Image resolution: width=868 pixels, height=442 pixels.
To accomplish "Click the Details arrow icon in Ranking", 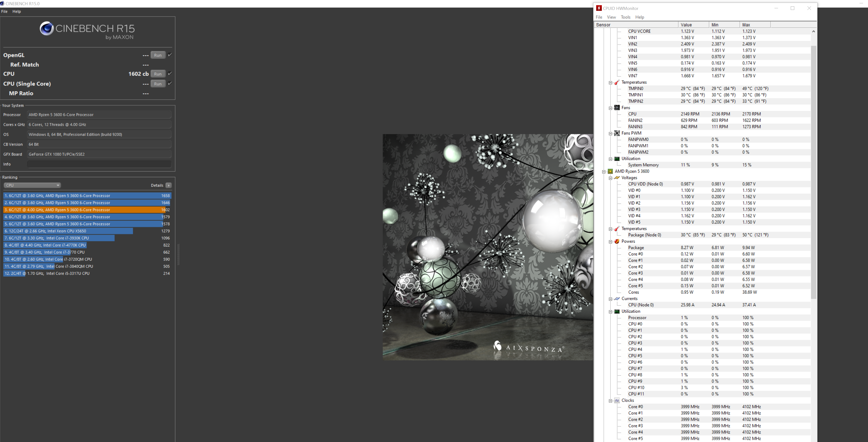I will [x=168, y=185].
